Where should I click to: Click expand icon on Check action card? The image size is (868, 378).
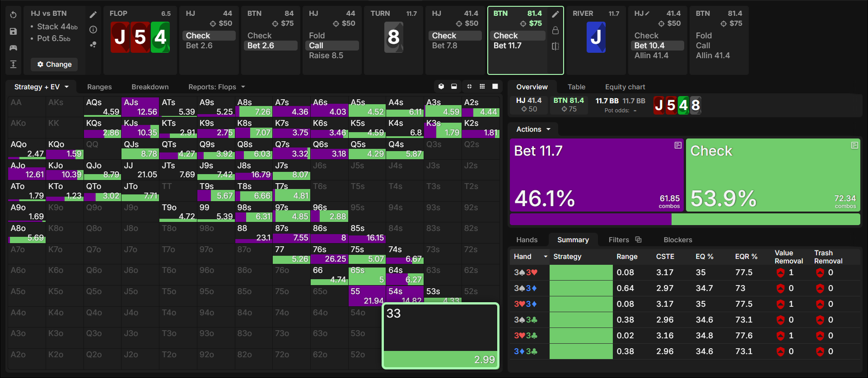[x=854, y=145]
